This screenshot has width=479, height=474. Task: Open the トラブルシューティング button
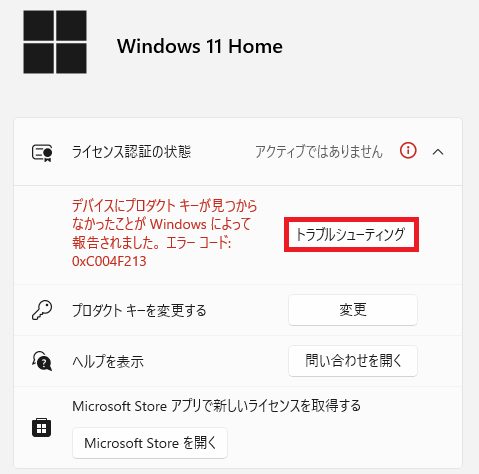click(x=351, y=234)
